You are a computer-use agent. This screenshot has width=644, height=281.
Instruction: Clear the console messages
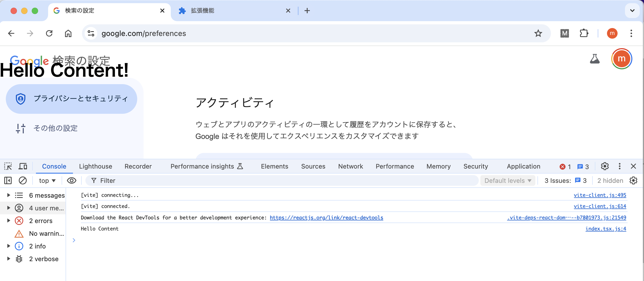tap(23, 180)
